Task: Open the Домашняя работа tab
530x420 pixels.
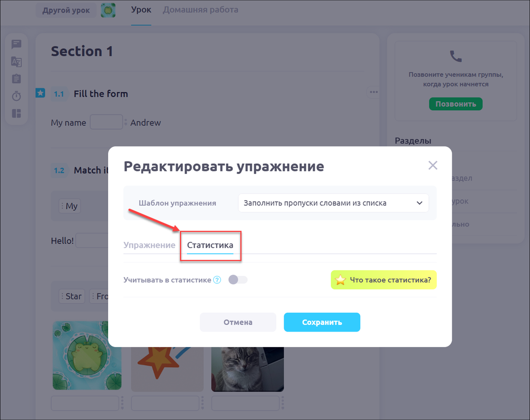Action: (200, 10)
